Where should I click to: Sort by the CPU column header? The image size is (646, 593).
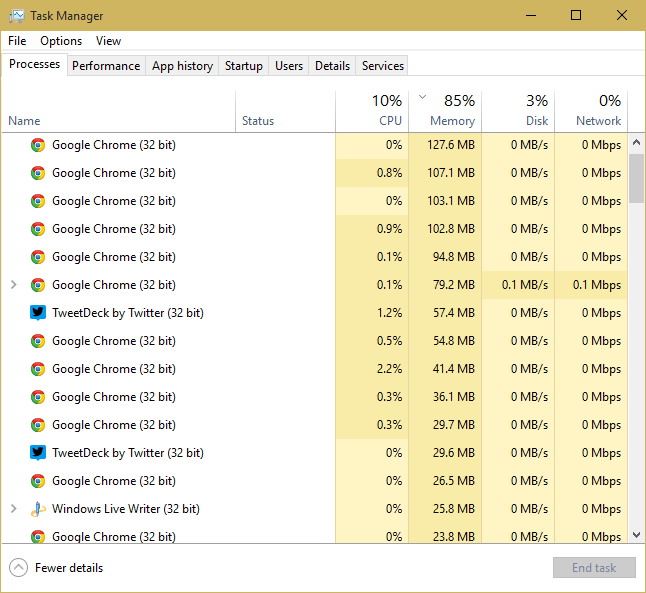click(x=372, y=112)
